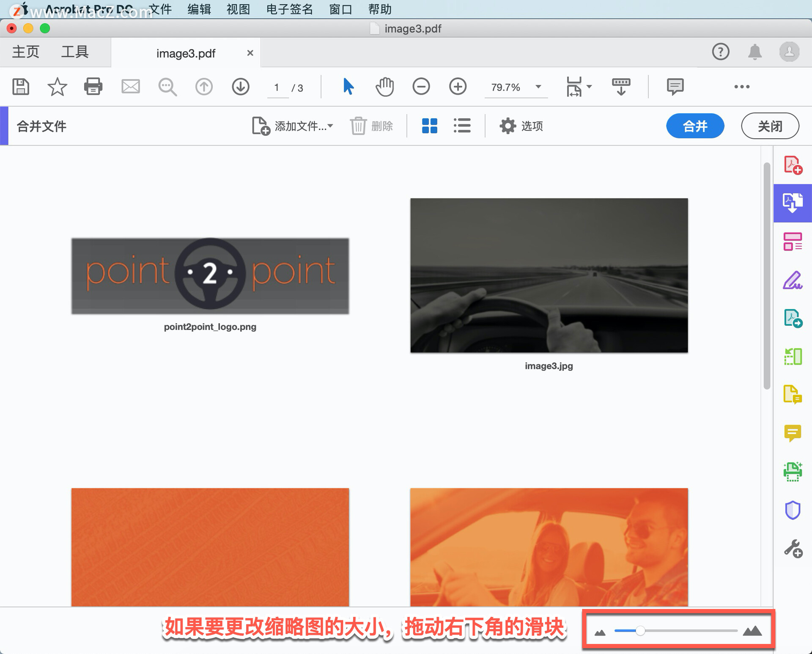Select the image3.pdf document tab
The height and width of the screenshot is (654, 812).
(186, 53)
